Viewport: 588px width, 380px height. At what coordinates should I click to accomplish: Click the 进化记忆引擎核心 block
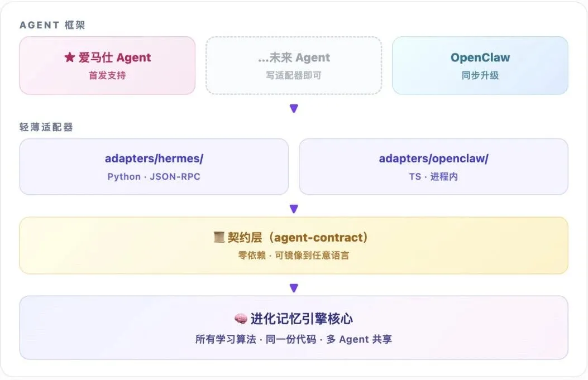(x=294, y=328)
